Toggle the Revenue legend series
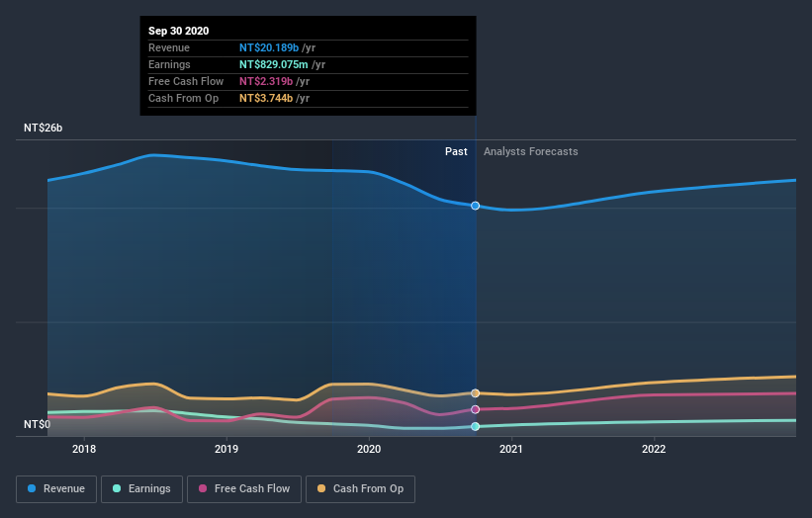Screen dimensions: 812x518 pyautogui.click(x=56, y=489)
